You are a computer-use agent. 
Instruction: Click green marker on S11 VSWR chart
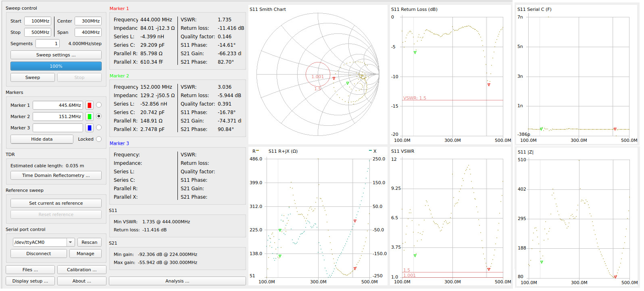click(415, 256)
